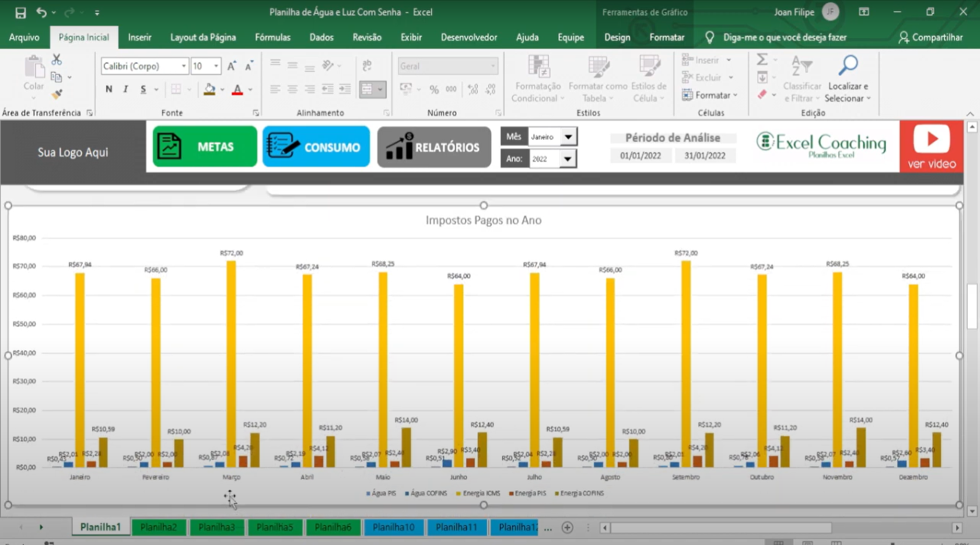Viewport: 980px width, 545px height.
Task: Click the Diga-me lightbulb icon
Action: tap(709, 37)
